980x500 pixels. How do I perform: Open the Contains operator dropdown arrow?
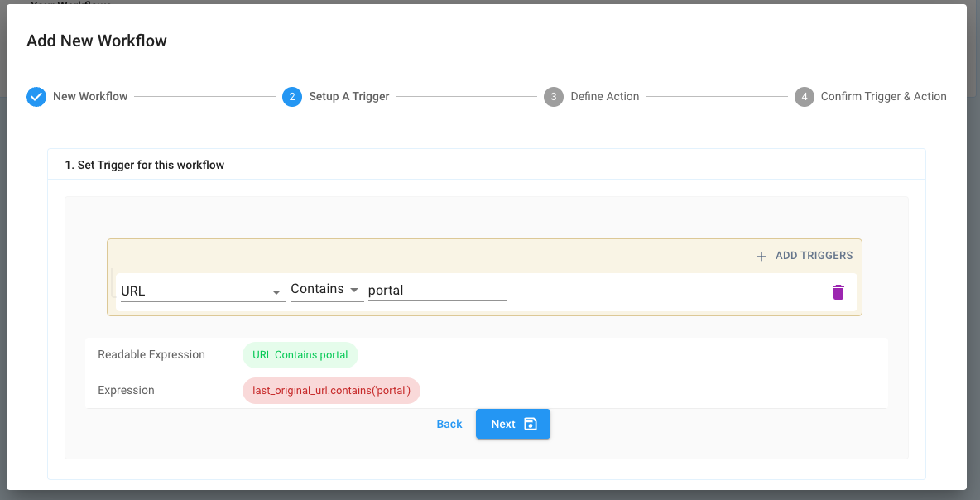click(x=354, y=290)
